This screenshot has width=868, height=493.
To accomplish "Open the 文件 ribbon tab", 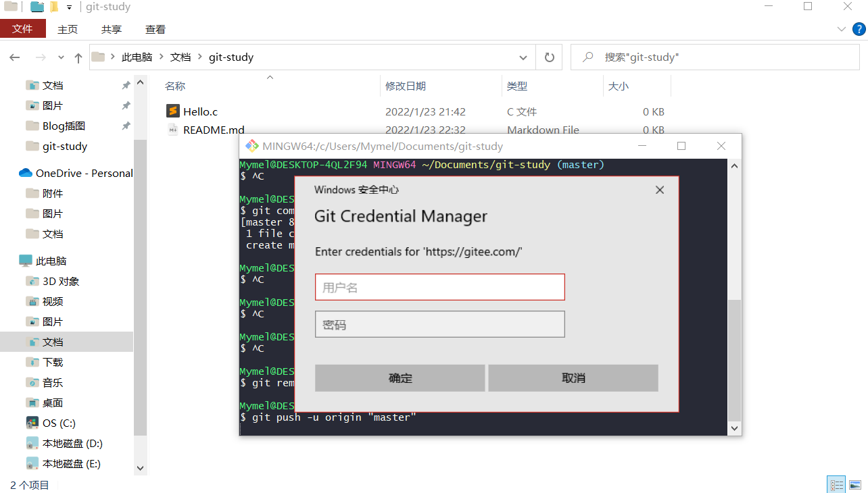I will (x=22, y=29).
